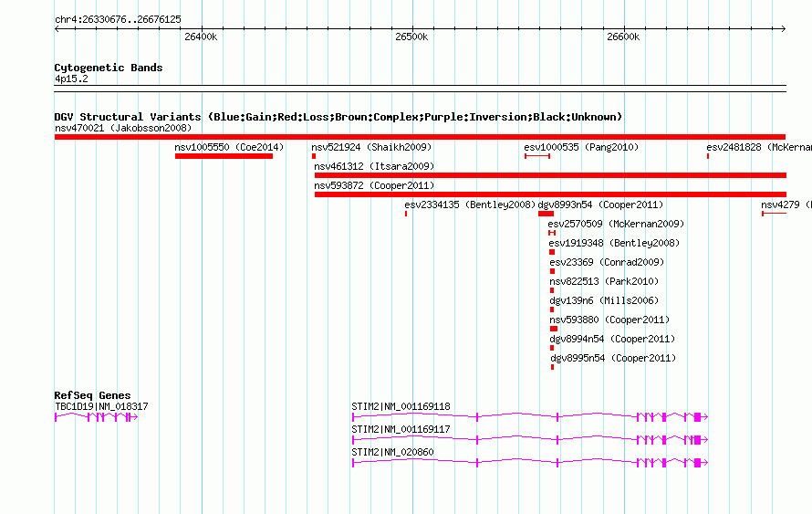
Task: Click the Cytogenetic Bands track title
Action: click(109, 68)
